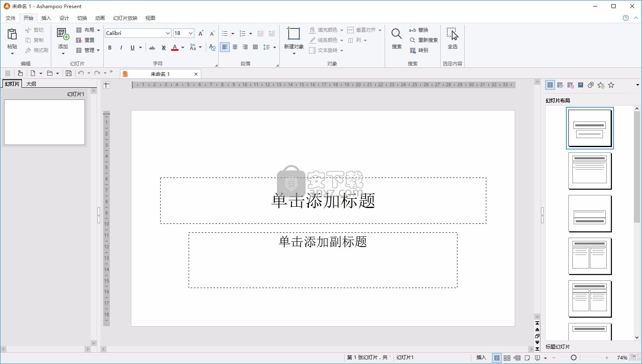The image size is (642, 364).
Task: Toggle Bold formatting
Action: (x=110, y=48)
